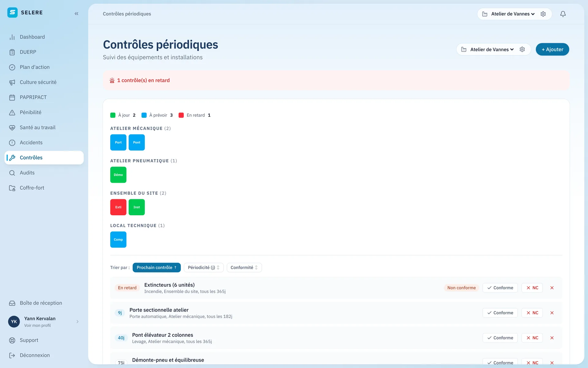Viewport: 588px width, 368px height.
Task: Click the 'En retard' badge on Extincteurs
Action: [x=127, y=288]
